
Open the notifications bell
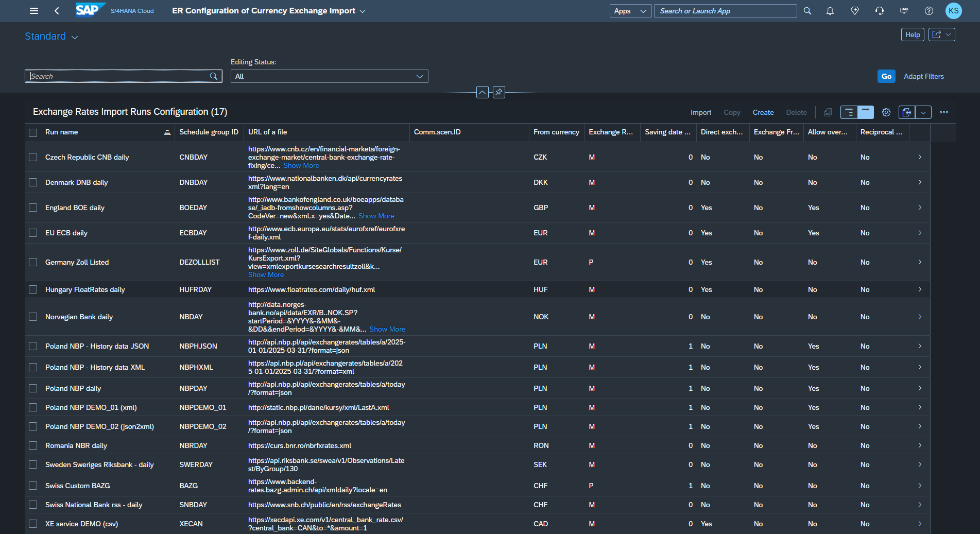pyautogui.click(x=830, y=11)
